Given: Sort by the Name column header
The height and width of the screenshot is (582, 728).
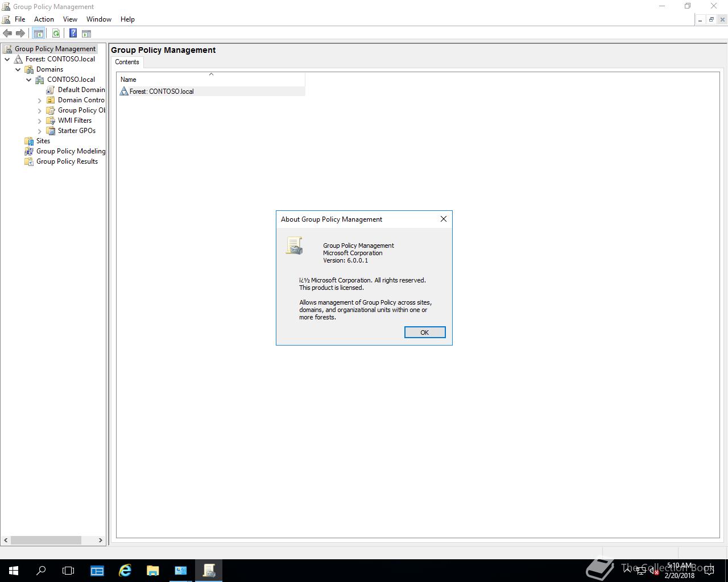Looking at the screenshot, I should (x=211, y=79).
